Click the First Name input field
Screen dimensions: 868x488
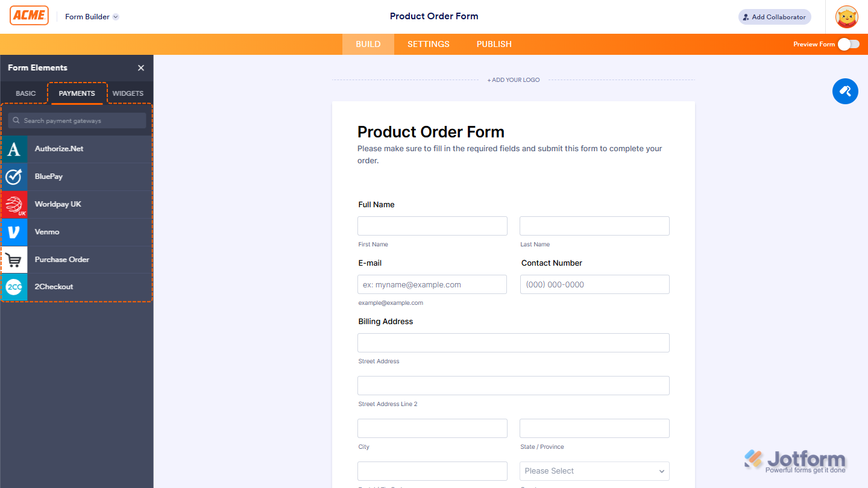(432, 226)
